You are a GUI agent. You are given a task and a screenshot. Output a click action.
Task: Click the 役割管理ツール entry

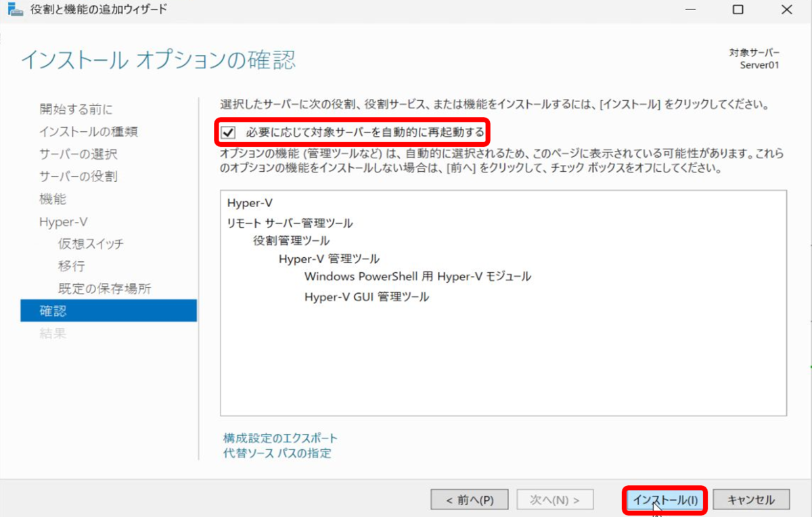click(x=292, y=241)
